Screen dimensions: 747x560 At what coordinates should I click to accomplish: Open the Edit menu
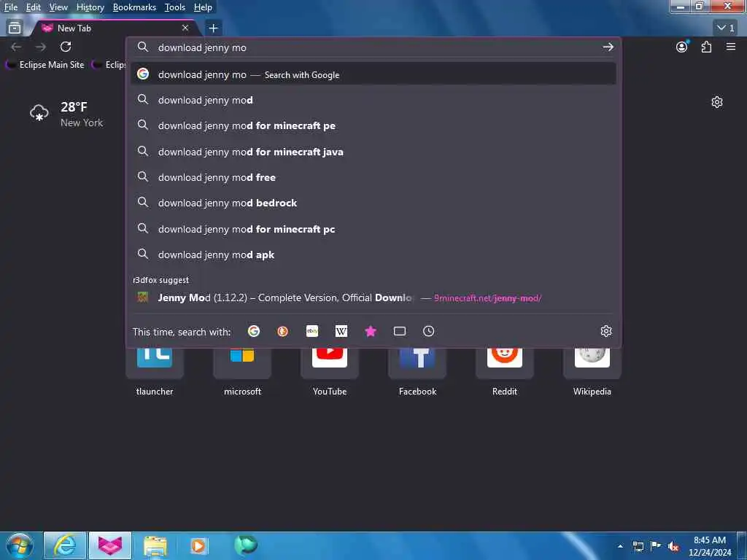(x=33, y=7)
